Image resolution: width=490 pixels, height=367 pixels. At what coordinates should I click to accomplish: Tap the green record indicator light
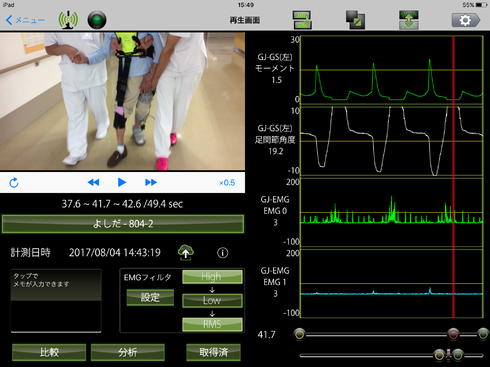(x=97, y=20)
